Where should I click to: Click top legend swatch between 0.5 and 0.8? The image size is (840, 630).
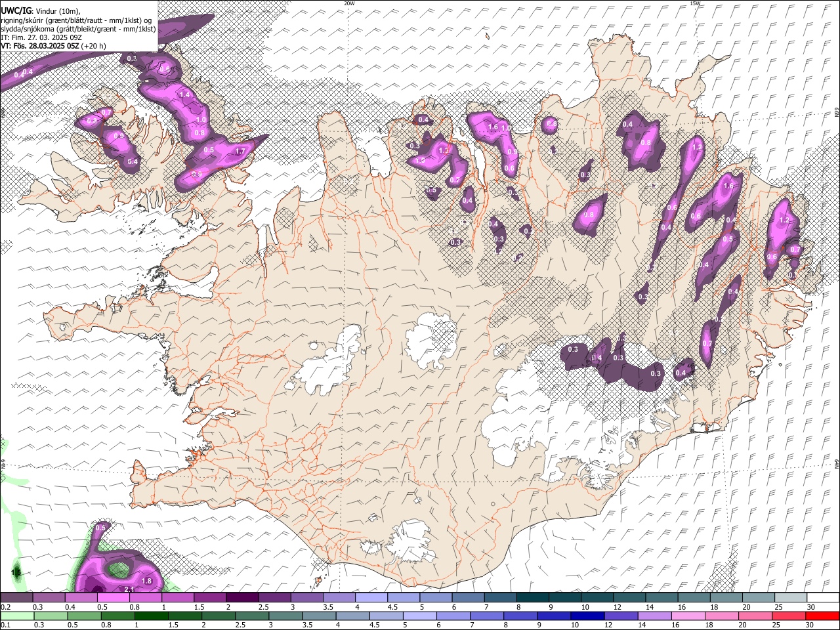pos(114,598)
